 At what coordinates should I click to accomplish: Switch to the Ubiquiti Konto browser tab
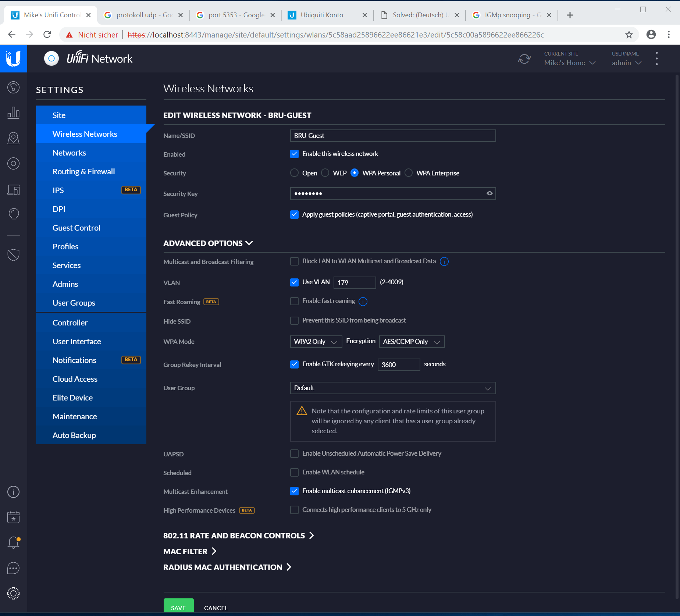[x=322, y=15]
